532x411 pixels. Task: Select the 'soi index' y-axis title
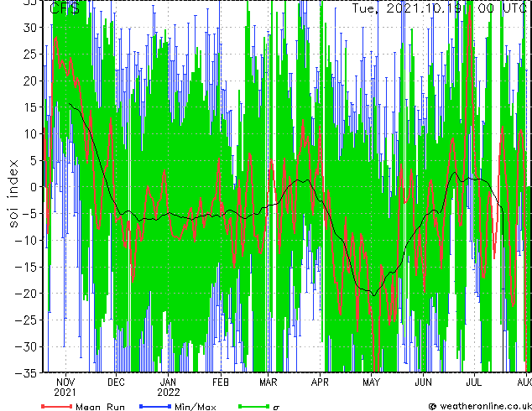[13, 193]
